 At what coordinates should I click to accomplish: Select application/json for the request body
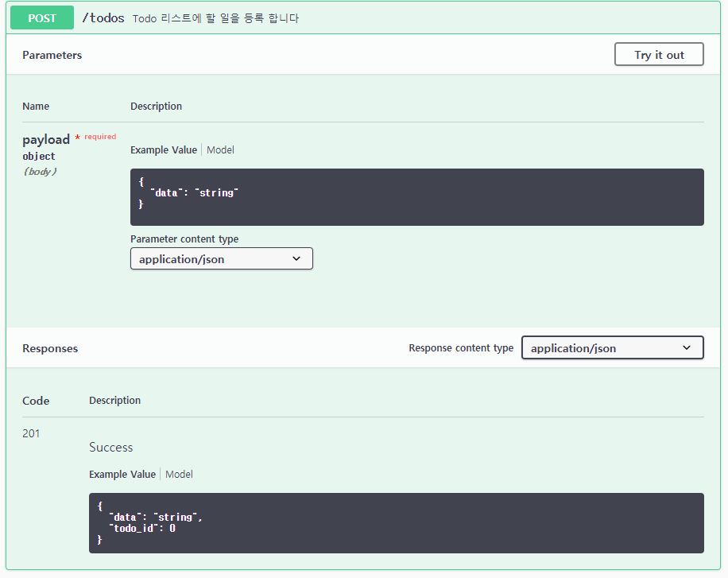[221, 258]
